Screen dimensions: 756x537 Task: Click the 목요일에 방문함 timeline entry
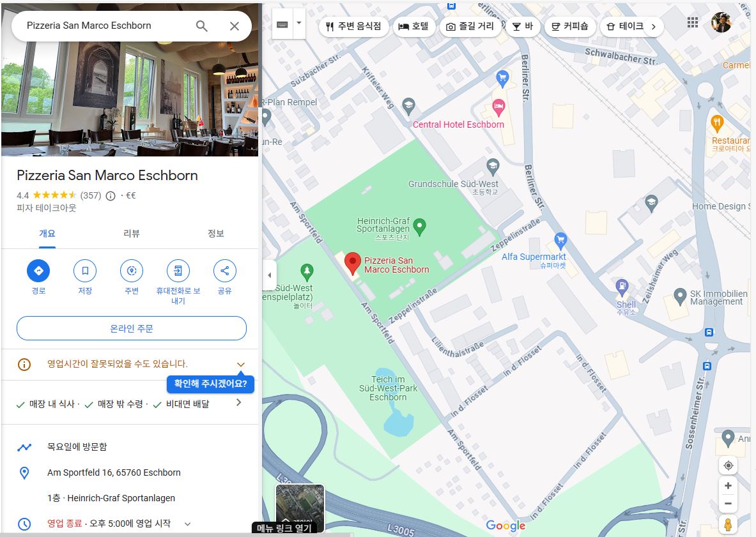(x=77, y=447)
